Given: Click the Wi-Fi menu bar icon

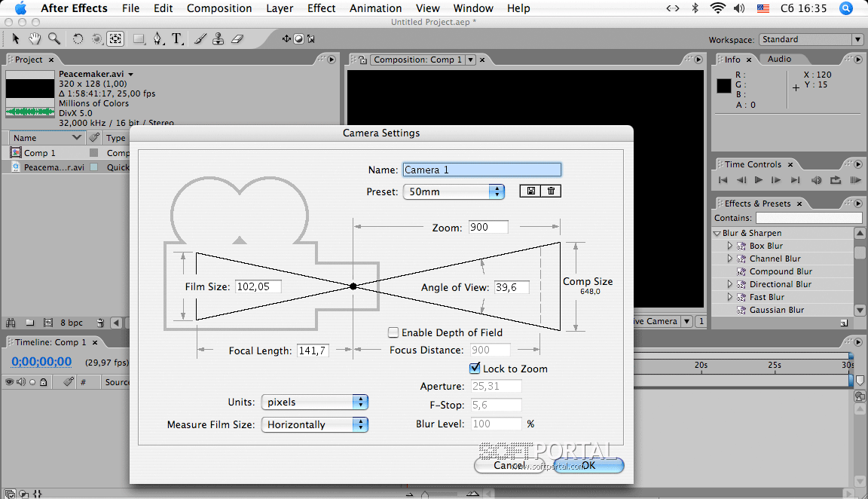Looking at the screenshot, I should point(718,8).
